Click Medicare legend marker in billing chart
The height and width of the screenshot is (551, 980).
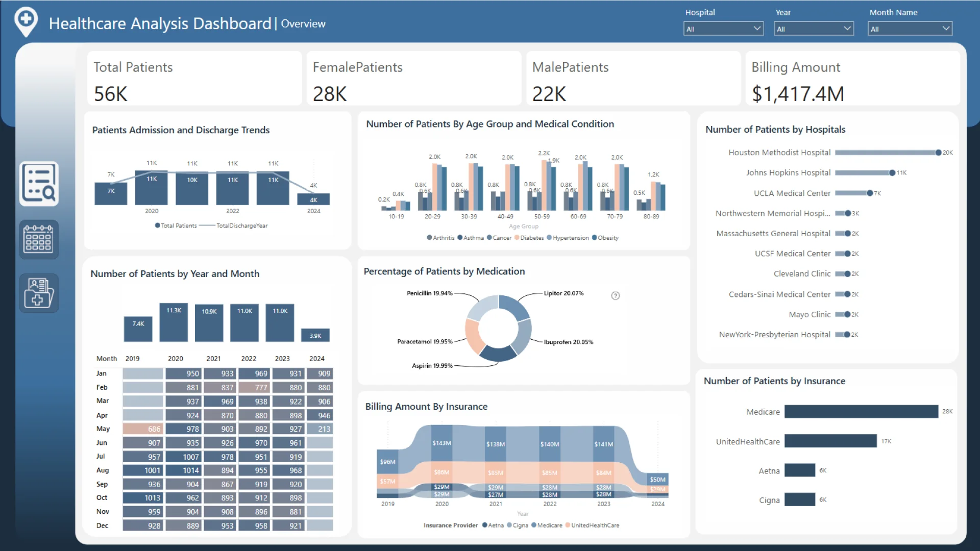[534, 525]
